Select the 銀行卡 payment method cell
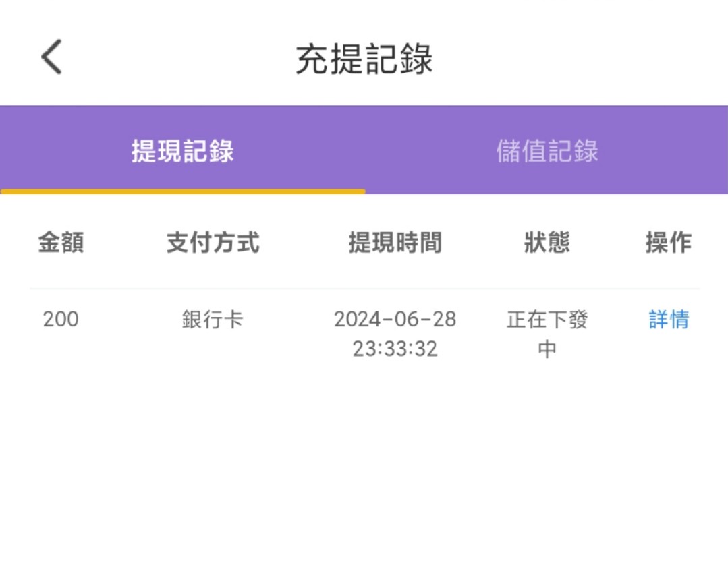Image resolution: width=728 pixels, height=565 pixels. [213, 320]
